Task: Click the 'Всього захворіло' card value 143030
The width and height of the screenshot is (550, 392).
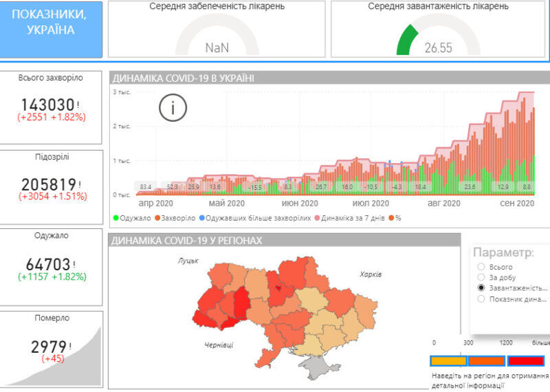Action: 47,105
